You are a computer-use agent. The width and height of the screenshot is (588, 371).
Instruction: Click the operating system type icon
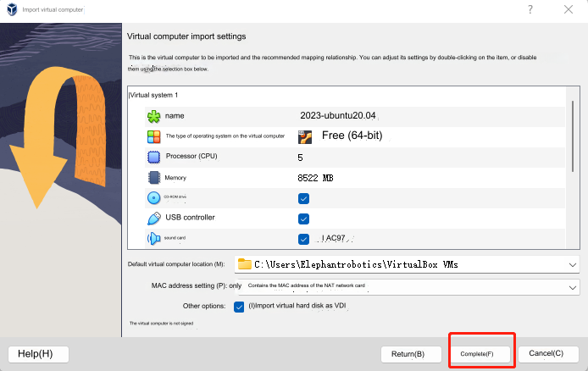(153, 136)
